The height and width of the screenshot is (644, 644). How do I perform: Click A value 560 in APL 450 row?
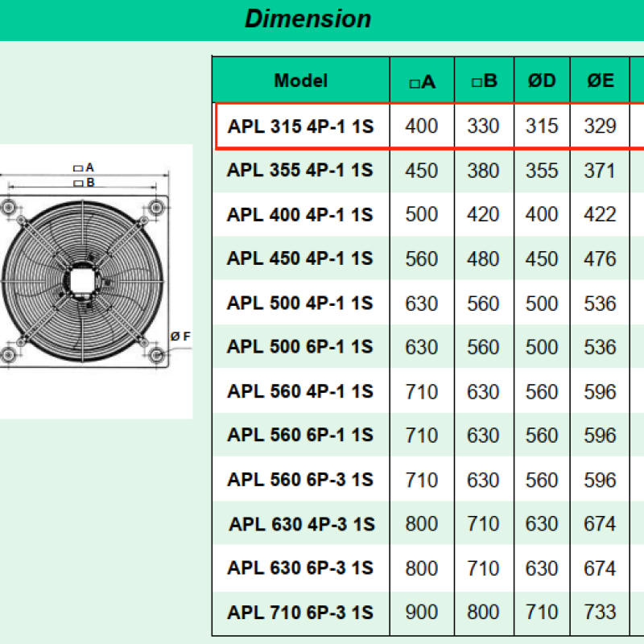[x=421, y=258]
